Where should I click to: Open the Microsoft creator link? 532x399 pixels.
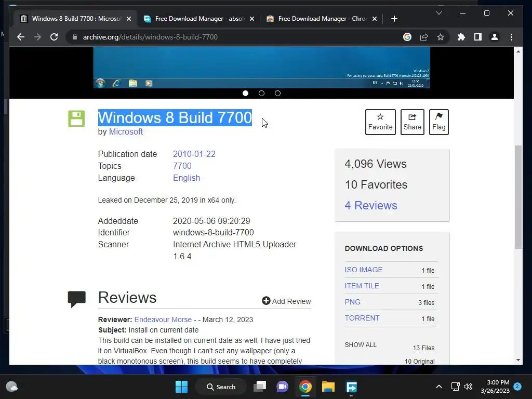click(x=126, y=131)
